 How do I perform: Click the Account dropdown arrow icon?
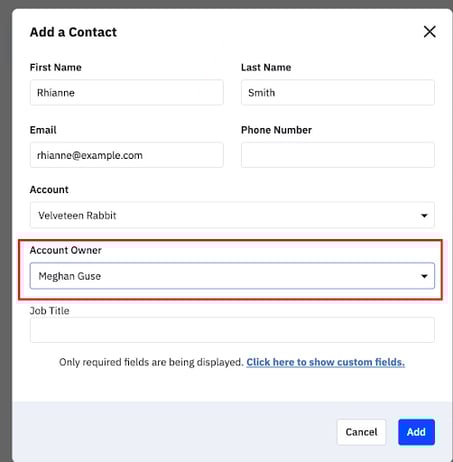point(424,216)
